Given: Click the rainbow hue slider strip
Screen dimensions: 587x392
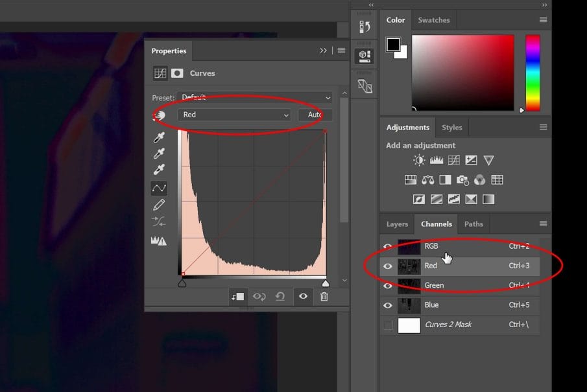Looking at the screenshot, I should [x=533, y=73].
